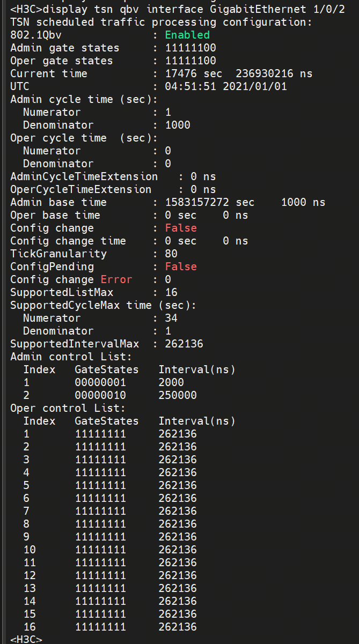Click Admin control list gate state 00000001
Image resolution: width=359 pixels, height=644 pixels.
[x=100, y=382]
